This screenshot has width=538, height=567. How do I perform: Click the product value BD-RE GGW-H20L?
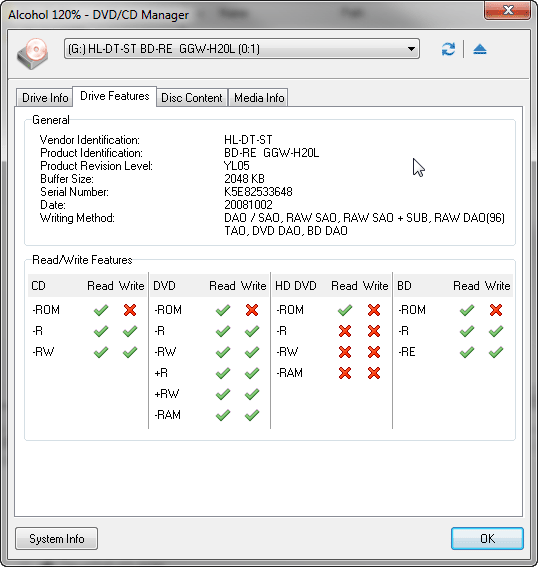(272, 153)
